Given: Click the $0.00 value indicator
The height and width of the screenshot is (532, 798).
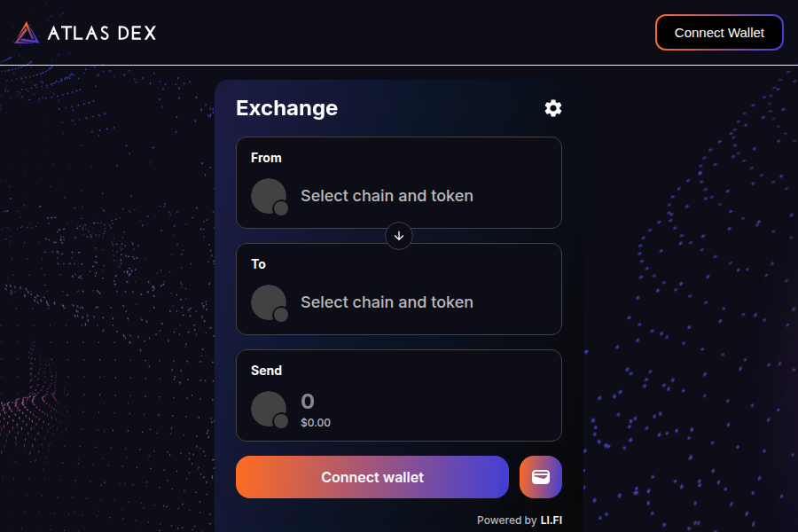Looking at the screenshot, I should (315, 422).
